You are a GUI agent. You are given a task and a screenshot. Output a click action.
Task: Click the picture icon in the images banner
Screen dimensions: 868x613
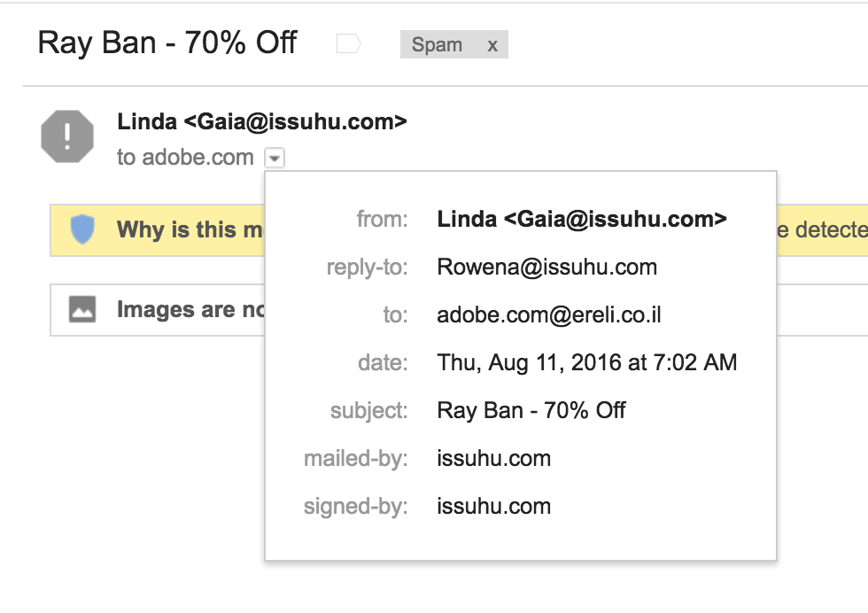pyautogui.click(x=82, y=309)
